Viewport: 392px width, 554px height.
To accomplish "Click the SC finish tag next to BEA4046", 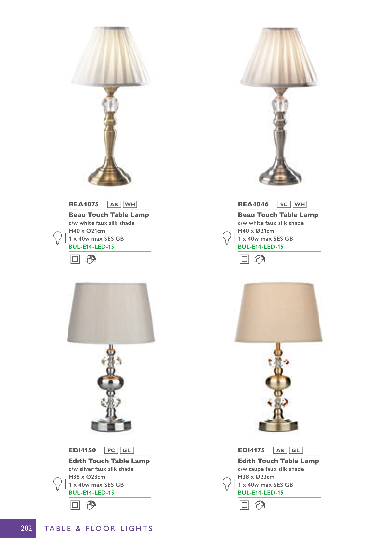I will click(x=284, y=204).
